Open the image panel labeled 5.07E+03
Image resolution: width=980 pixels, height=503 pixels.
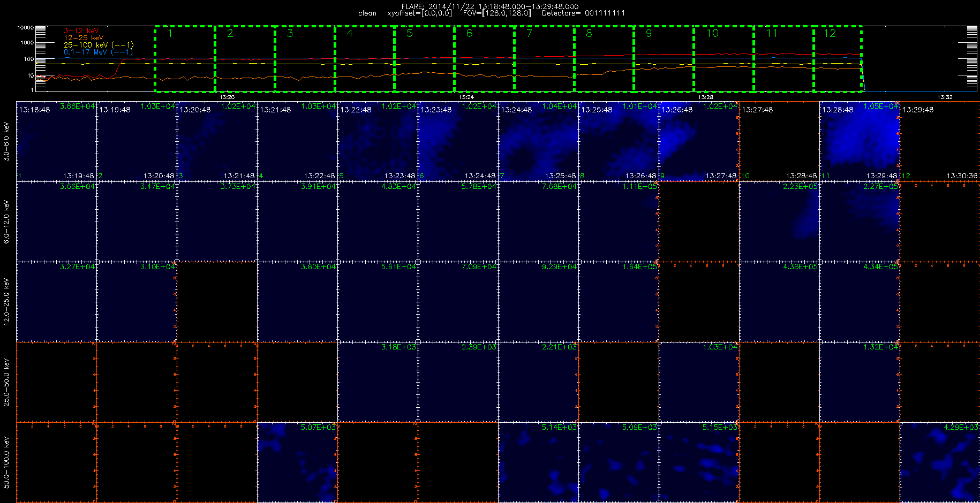pos(298,462)
